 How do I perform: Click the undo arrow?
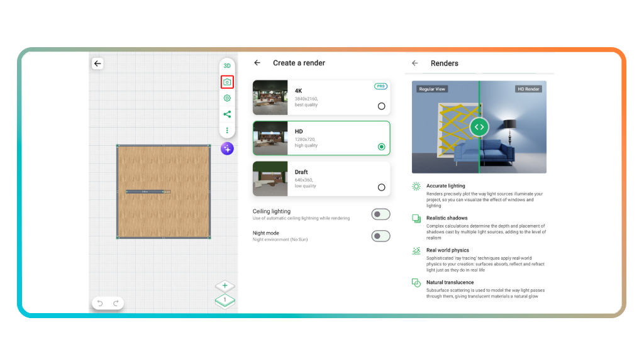click(x=100, y=303)
